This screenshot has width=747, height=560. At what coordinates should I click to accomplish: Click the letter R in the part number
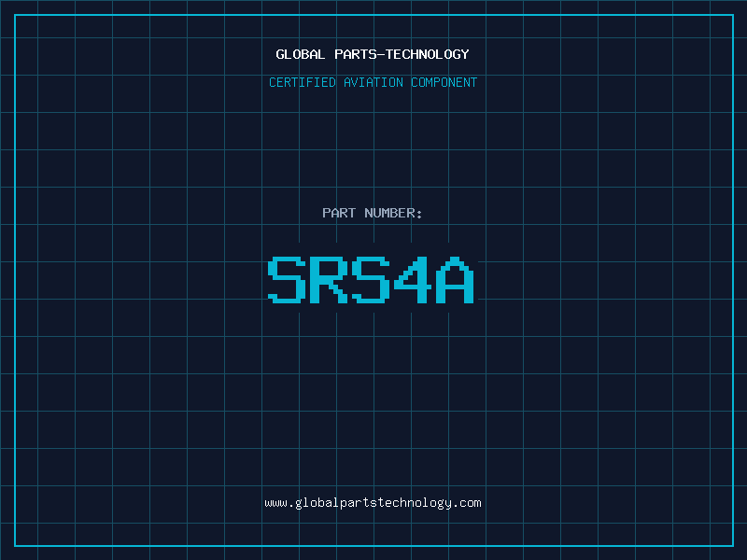[330, 279]
